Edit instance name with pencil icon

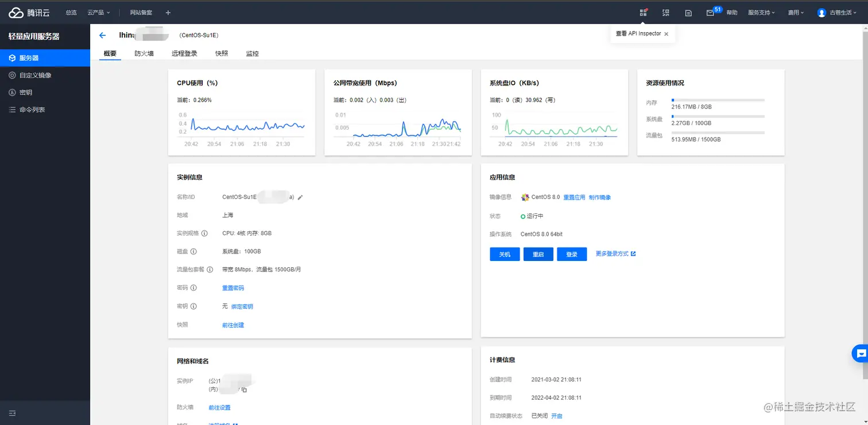[x=300, y=197]
